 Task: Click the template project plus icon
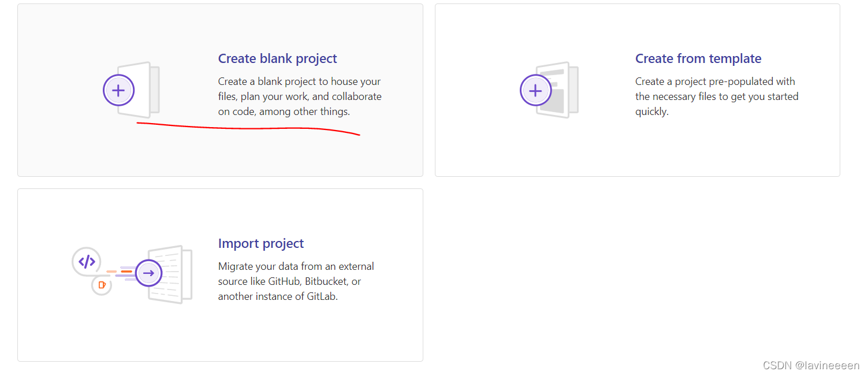click(x=535, y=90)
